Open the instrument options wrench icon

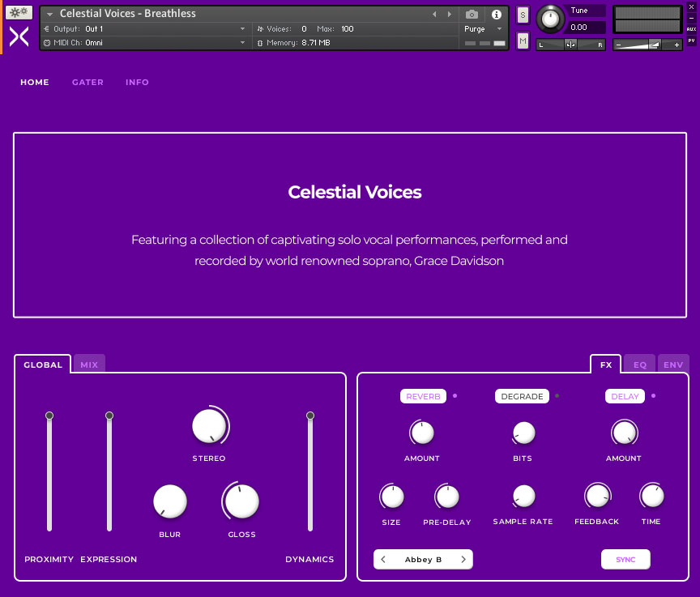pos(19,12)
